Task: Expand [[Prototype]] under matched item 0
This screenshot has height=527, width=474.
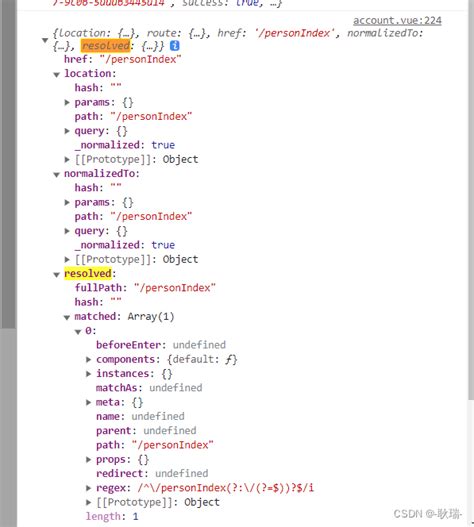Action: coord(88,502)
